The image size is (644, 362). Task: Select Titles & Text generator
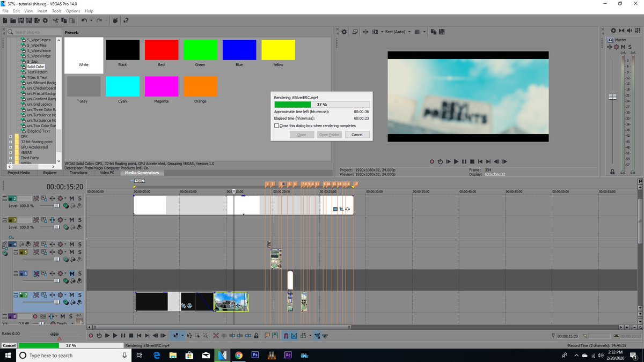tap(38, 77)
